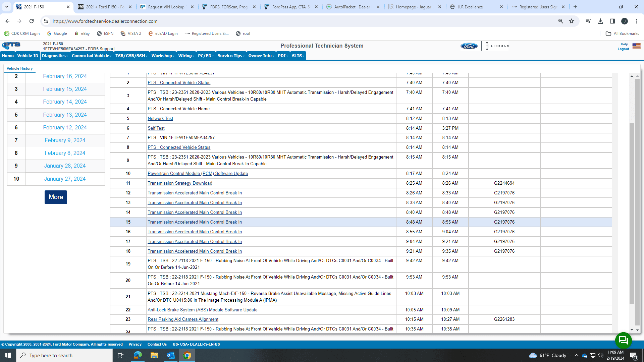Bookmark page with star icon
The height and width of the screenshot is (362, 644).
click(572, 21)
